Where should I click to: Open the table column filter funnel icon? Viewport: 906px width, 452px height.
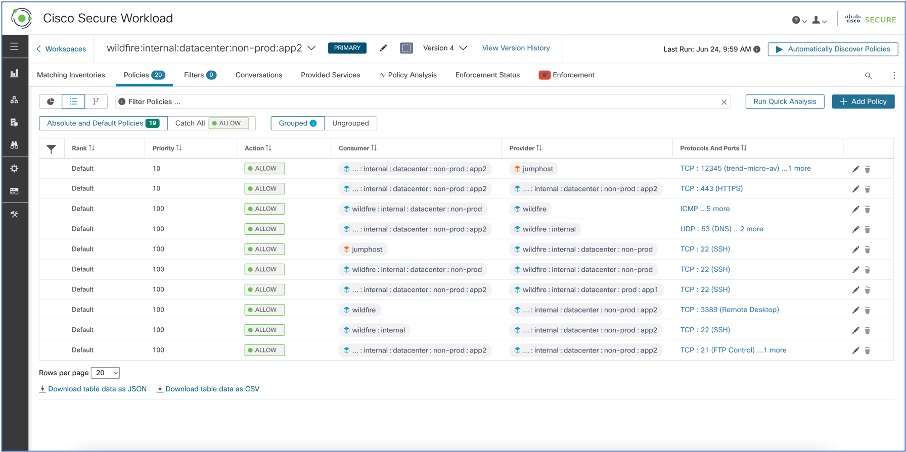click(51, 149)
